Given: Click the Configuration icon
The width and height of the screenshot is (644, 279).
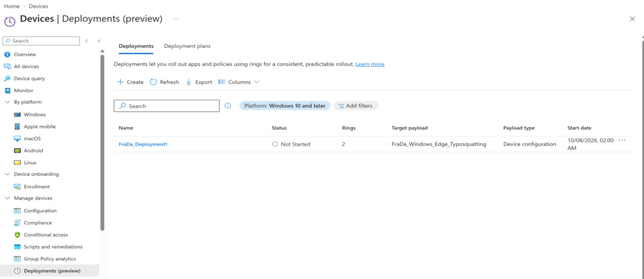Looking at the screenshot, I should pos(17,211).
